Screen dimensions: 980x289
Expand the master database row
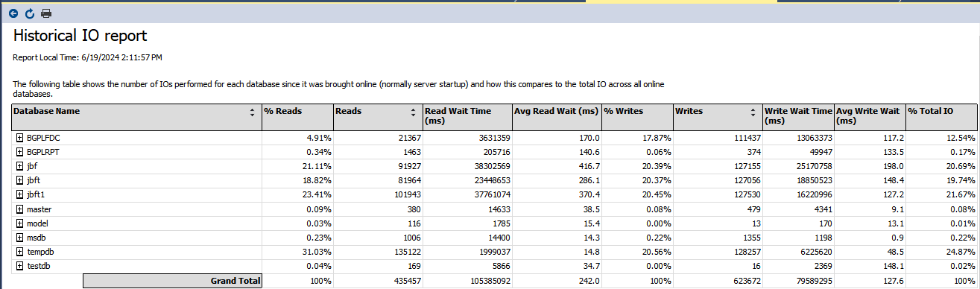pos(19,209)
